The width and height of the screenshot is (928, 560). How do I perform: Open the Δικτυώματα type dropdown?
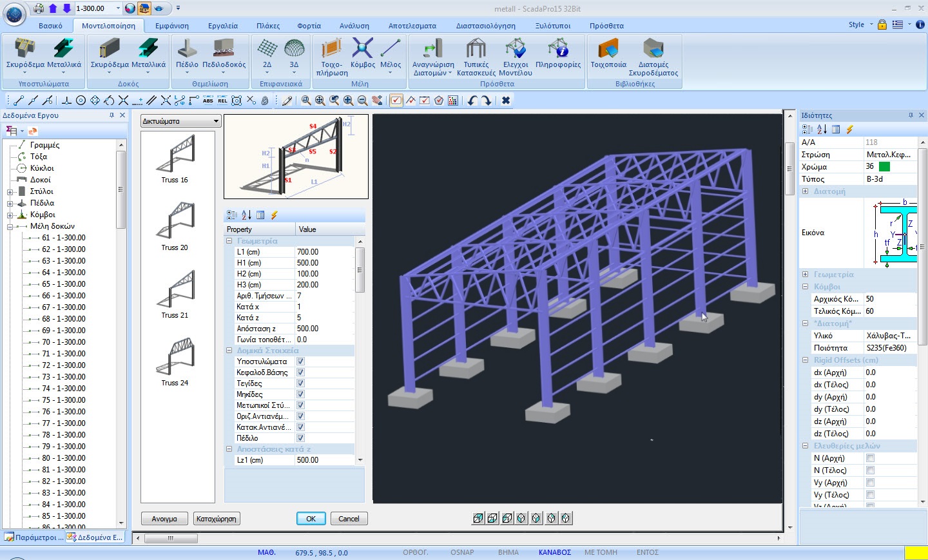tap(181, 121)
